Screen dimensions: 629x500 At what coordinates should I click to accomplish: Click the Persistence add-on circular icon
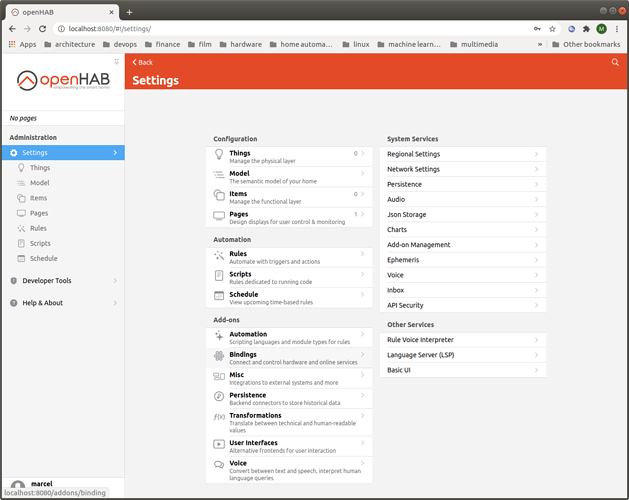point(219,396)
